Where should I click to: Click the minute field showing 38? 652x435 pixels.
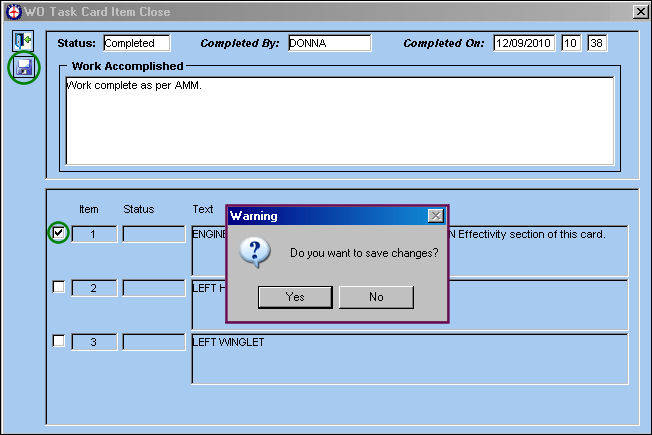click(597, 43)
